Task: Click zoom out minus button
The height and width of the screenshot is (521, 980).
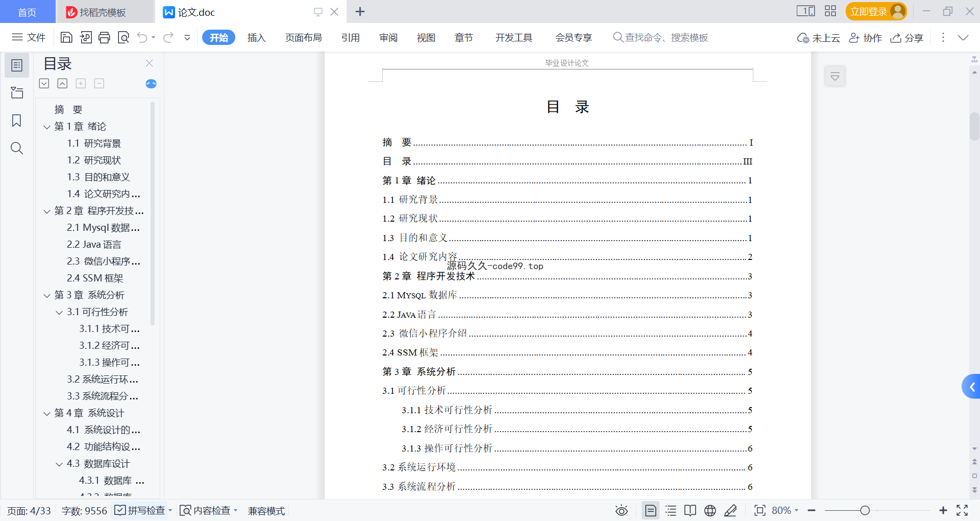Action: pos(812,510)
